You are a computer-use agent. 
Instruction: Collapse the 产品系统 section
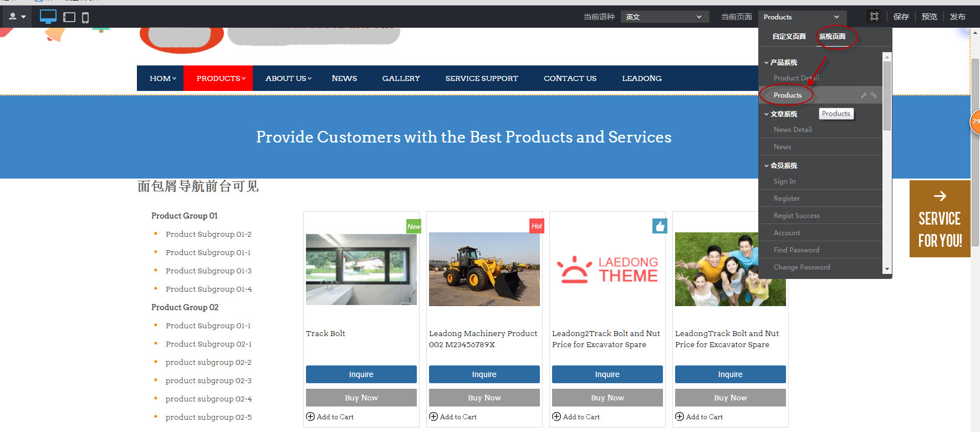(x=767, y=63)
